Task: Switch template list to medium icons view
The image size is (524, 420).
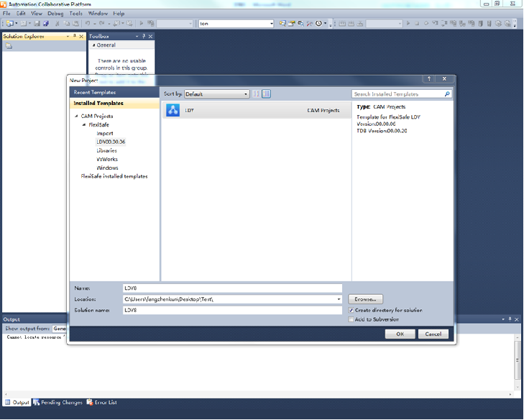Action: [266, 94]
